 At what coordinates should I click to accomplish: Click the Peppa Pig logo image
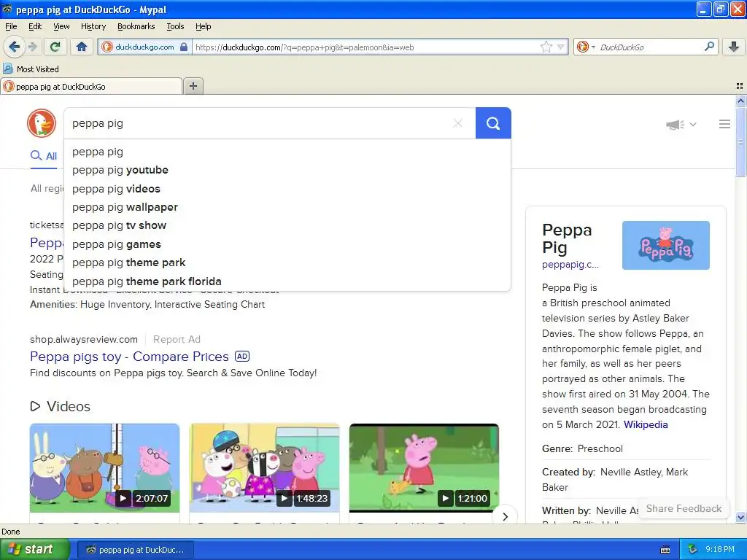pos(665,245)
